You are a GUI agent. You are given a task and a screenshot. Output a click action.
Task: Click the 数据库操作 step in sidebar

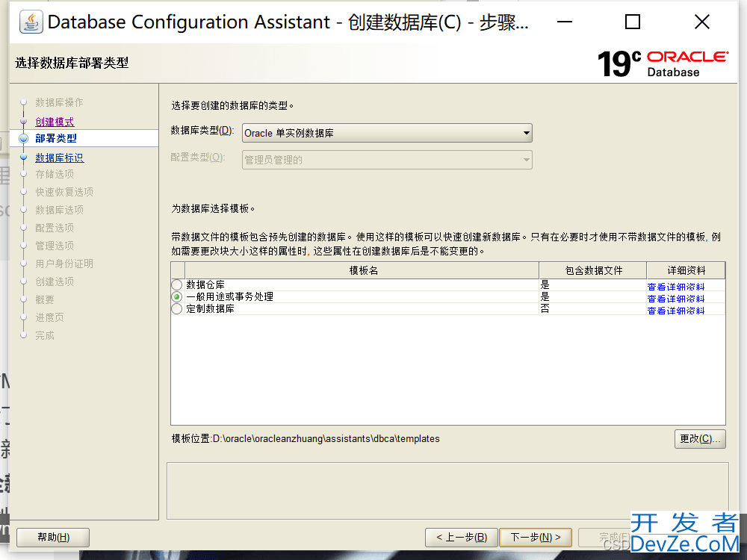pos(59,102)
